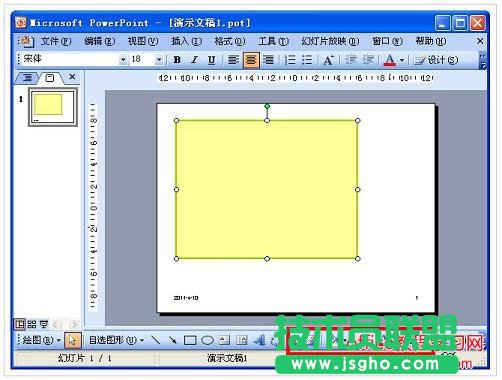The height and width of the screenshot is (380, 502).
Task: Select the Text Box tool
Action: click(224, 340)
